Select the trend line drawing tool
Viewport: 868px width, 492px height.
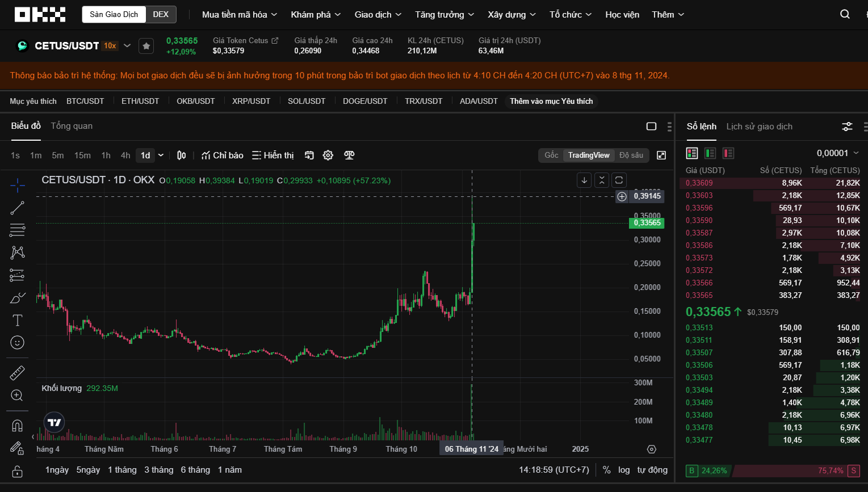(x=18, y=208)
